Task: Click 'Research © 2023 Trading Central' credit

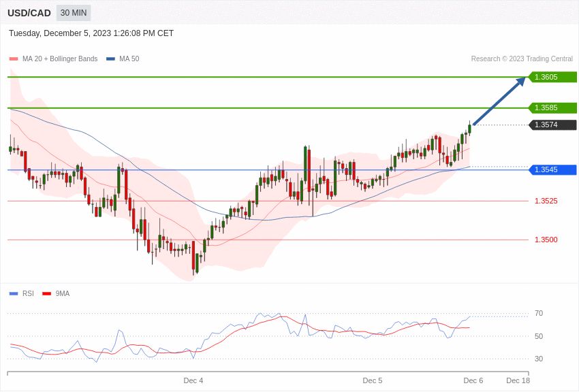Action: pos(522,59)
